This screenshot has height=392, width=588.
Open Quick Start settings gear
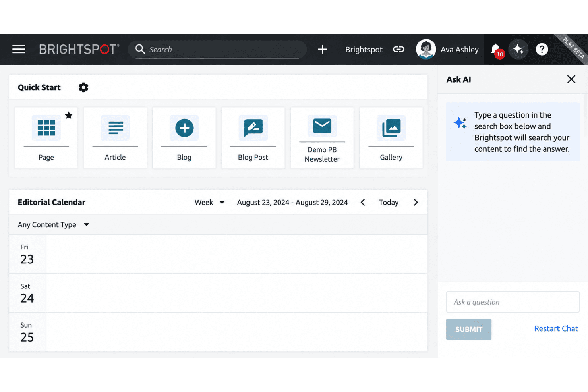(x=83, y=87)
